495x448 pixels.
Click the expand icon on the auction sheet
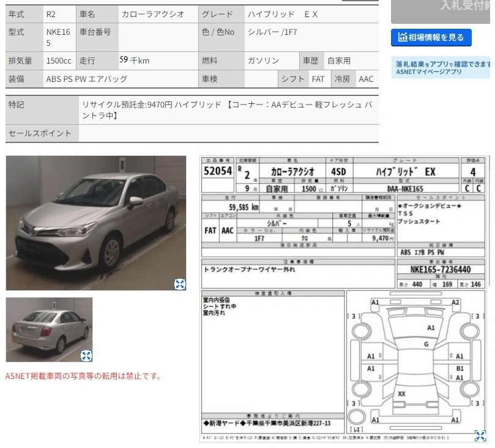point(480,436)
